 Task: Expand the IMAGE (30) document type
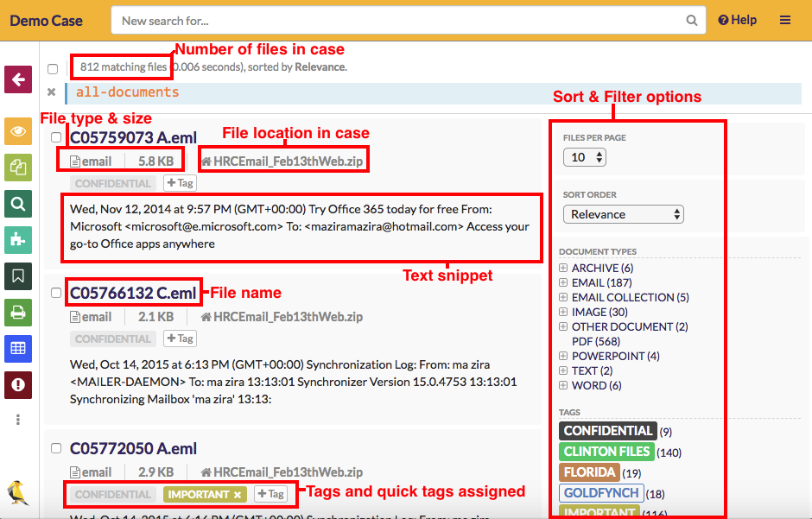pyautogui.click(x=563, y=312)
